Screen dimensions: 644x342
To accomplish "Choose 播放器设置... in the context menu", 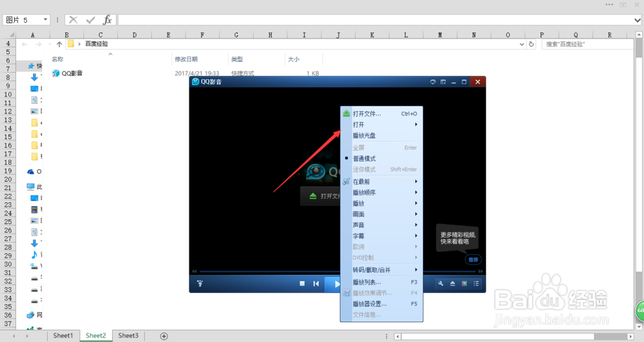I will (x=381, y=304).
